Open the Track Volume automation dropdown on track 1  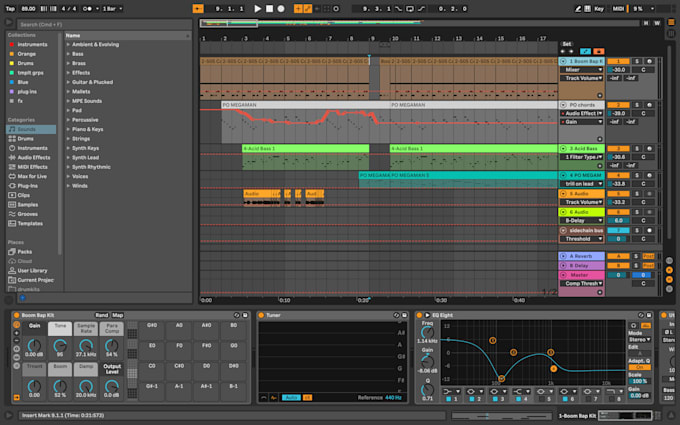[582, 78]
